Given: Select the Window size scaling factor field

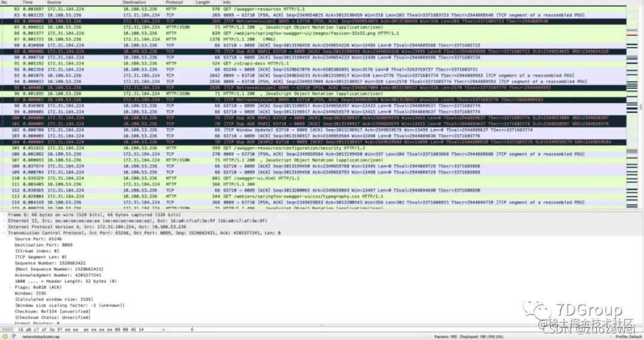Looking at the screenshot, I should [x=69, y=305].
